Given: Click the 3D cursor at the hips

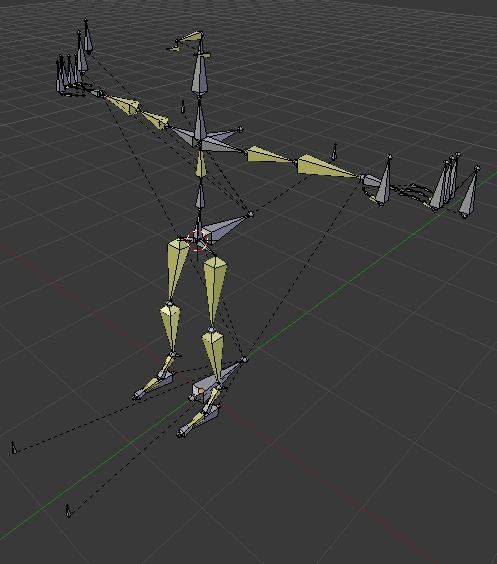Looking at the screenshot, I should pos(198,240).
